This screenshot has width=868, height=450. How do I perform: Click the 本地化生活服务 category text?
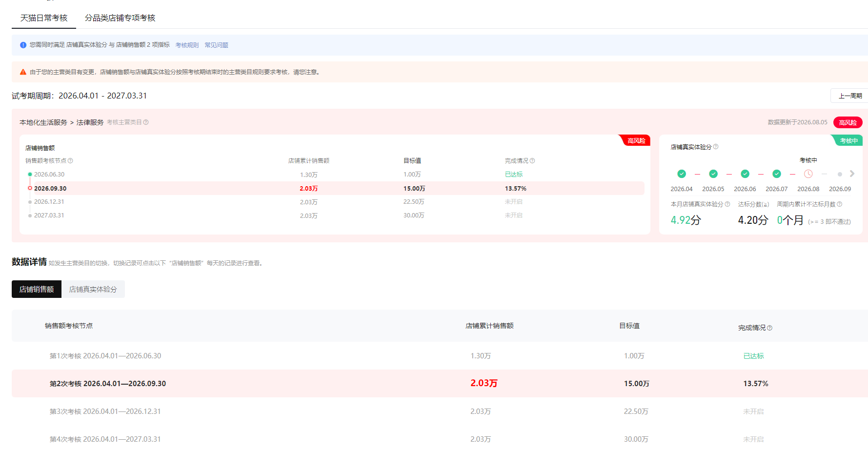pyautogui.click(x=43, y=122)
